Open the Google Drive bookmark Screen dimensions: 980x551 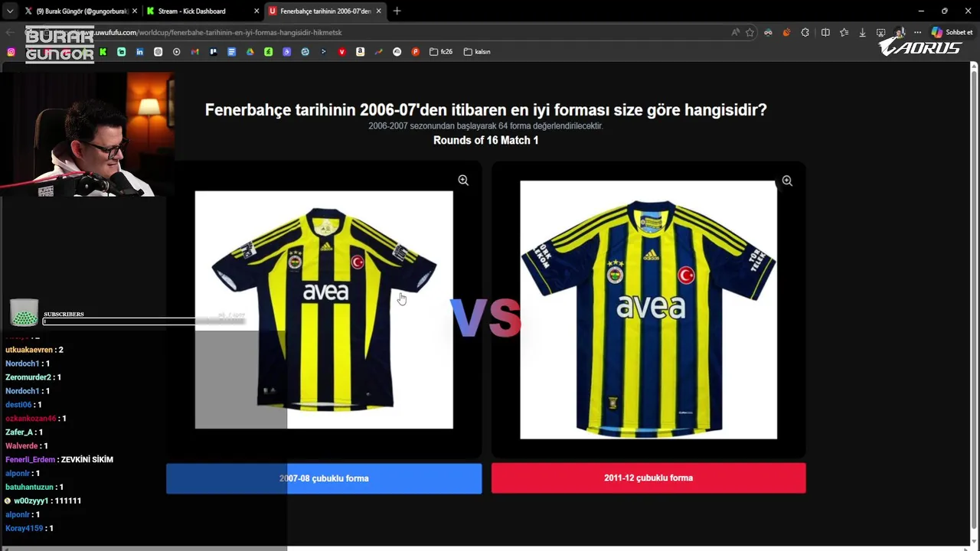[250, 52]
